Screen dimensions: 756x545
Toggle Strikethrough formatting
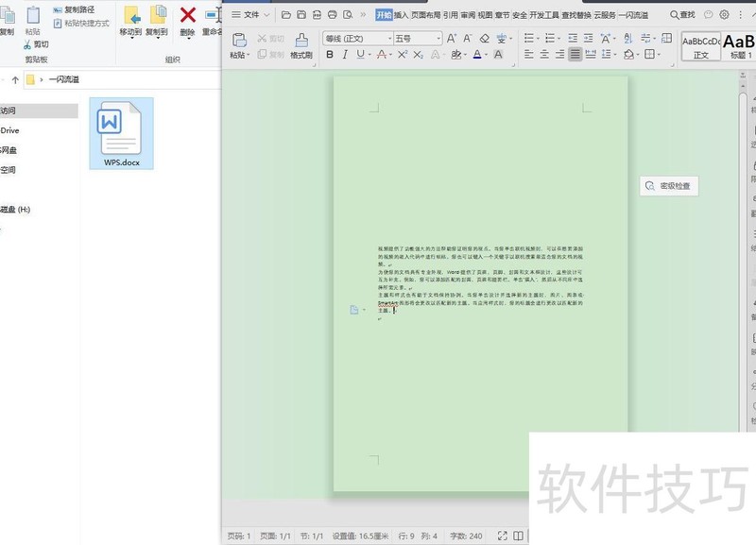click(382, 55)
